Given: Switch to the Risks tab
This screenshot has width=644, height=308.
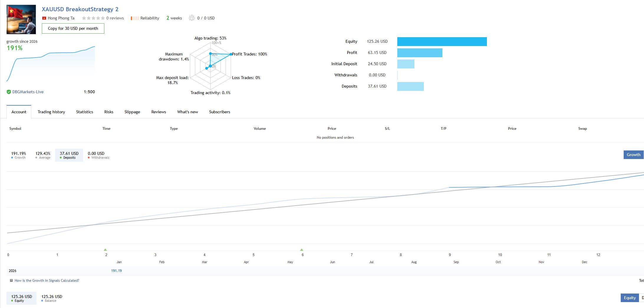Looking at the screenshot, I should pos(109,112).
